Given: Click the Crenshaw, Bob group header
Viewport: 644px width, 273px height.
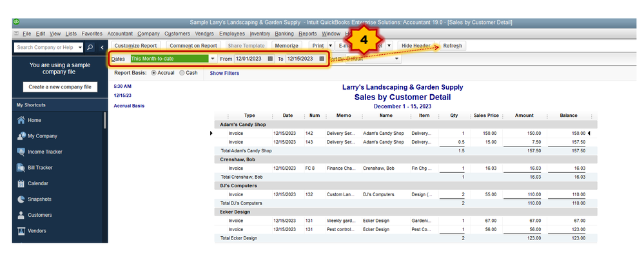Looking at the screenshot, I should 405,159.
